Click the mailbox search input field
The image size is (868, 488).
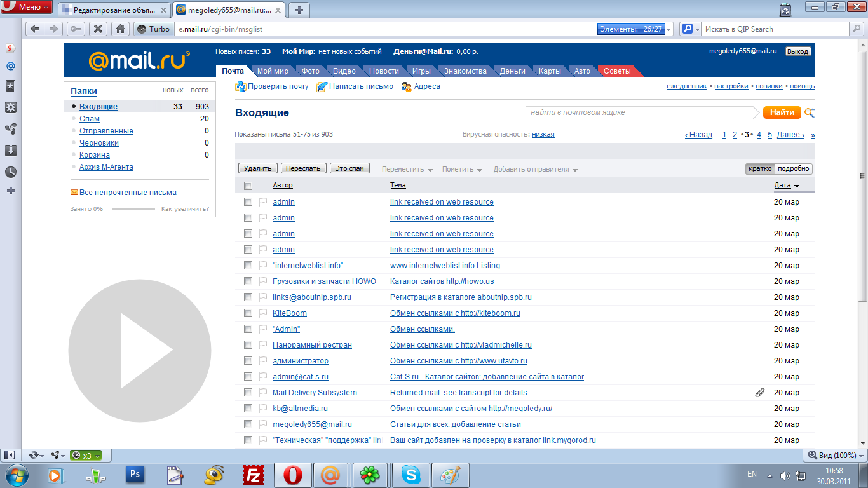pyautogui.click(x=642, y=112)
